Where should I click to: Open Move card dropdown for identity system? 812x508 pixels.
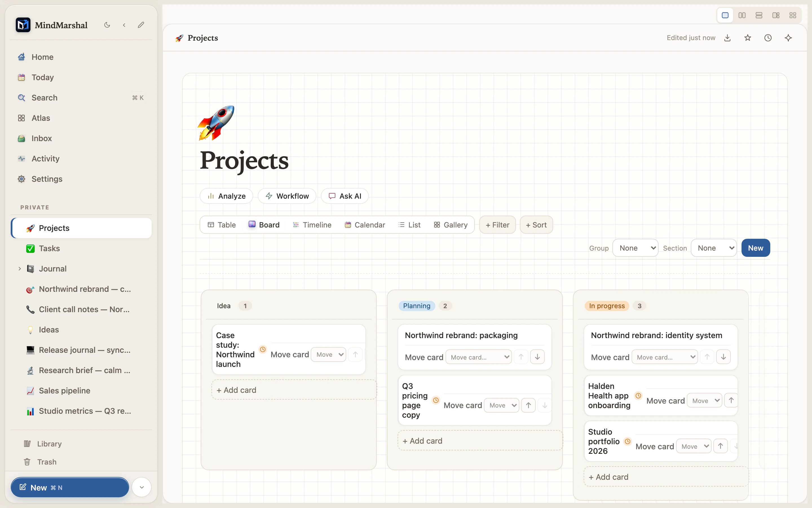[665, 357]
